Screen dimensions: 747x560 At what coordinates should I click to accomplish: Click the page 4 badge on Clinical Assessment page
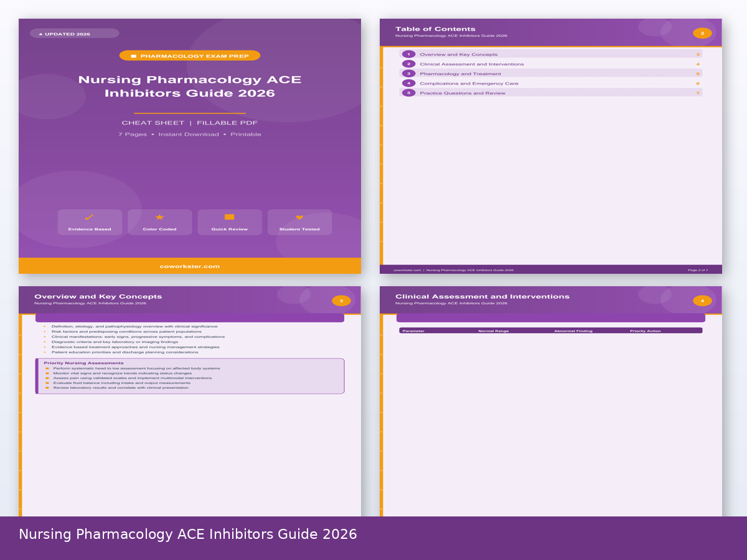702,300
